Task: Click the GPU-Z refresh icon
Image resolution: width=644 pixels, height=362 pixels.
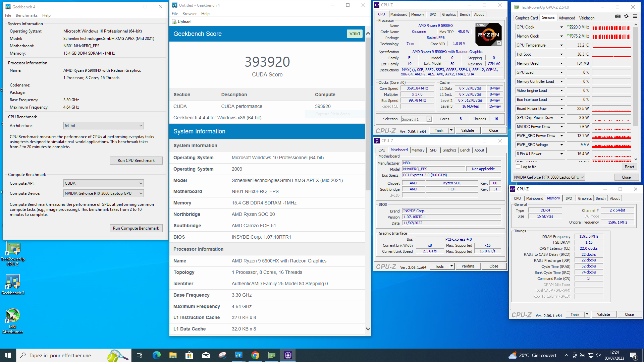Action: coord(626,16)
